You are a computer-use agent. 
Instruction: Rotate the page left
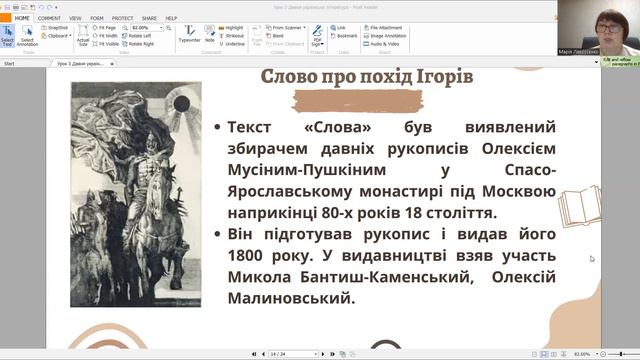(137, 36)
